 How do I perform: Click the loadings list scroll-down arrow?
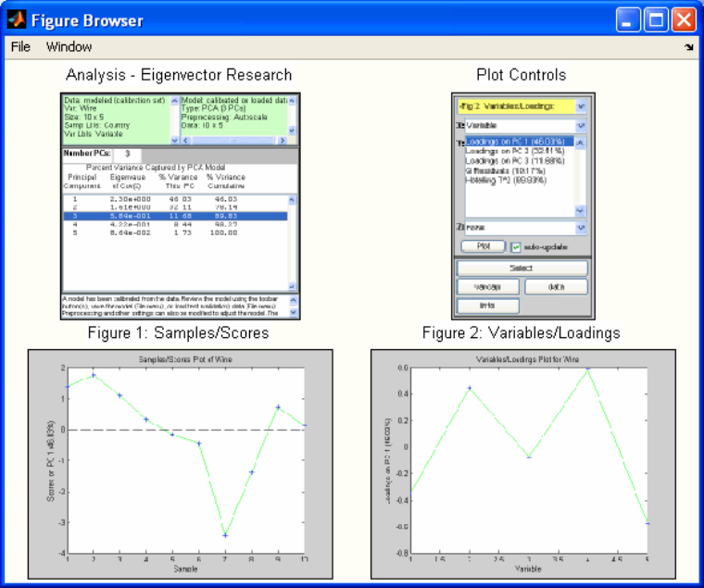[580, 210]
